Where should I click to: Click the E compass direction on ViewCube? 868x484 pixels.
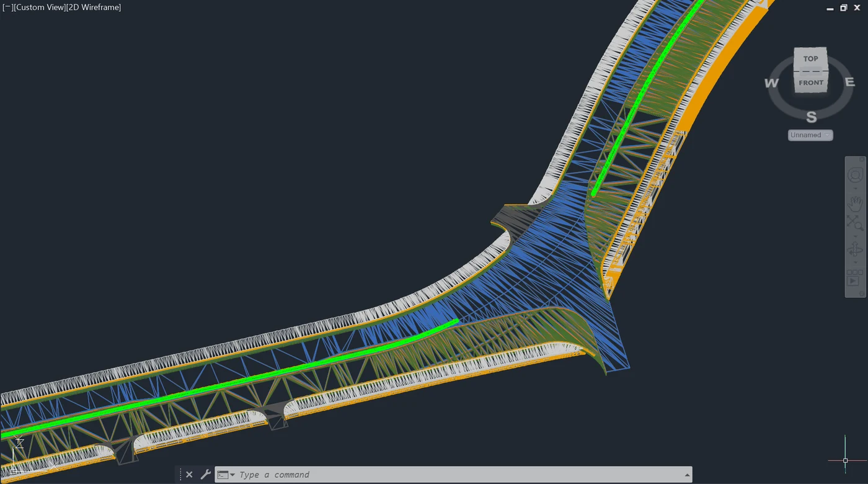[x=849, y=82]
